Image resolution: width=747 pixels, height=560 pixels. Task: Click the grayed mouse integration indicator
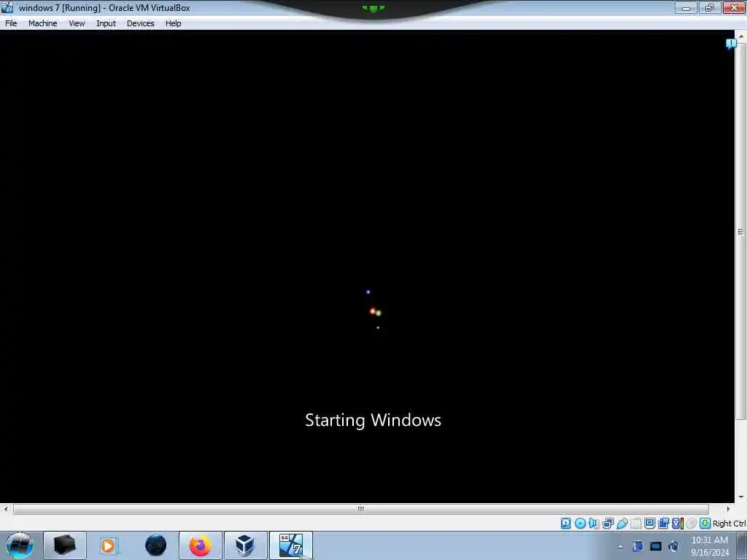pos(692,524)
